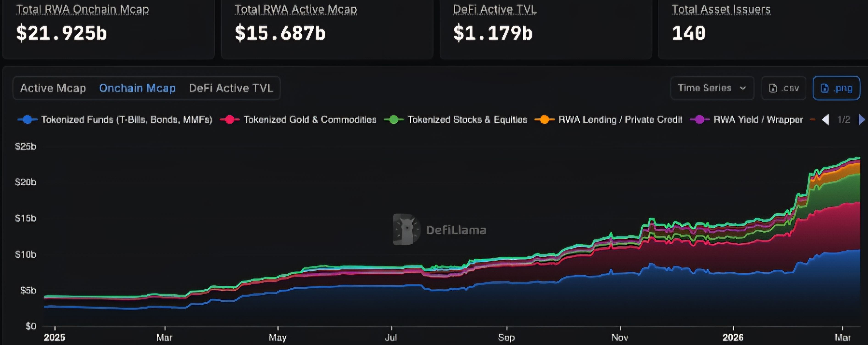Go to the next legend page arrow
This screenshot has width=868, height=345.
(x=862, y=120)
